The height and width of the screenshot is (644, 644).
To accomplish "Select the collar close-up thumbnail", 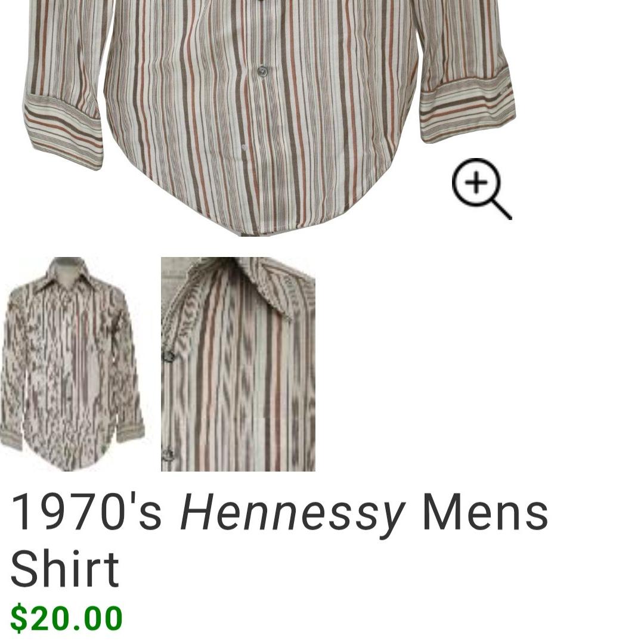I will tap(238, 364).
